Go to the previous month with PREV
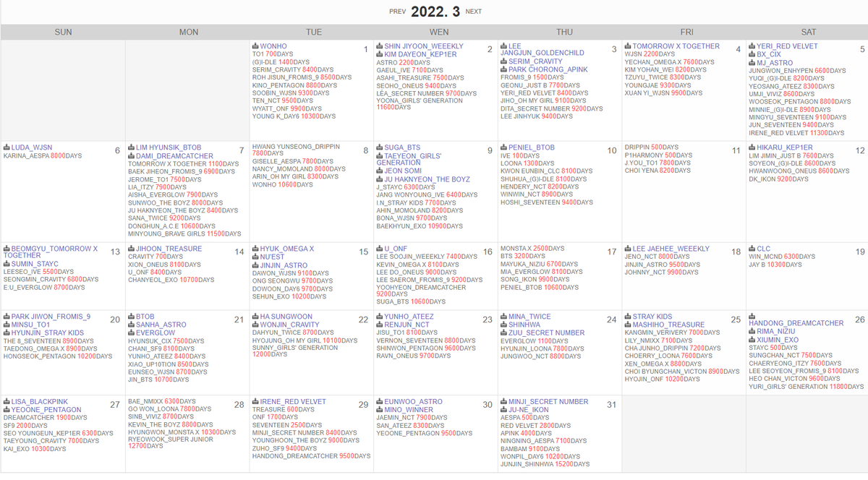Viewport: 868px width, 480px height. click(x=397, y=12)
